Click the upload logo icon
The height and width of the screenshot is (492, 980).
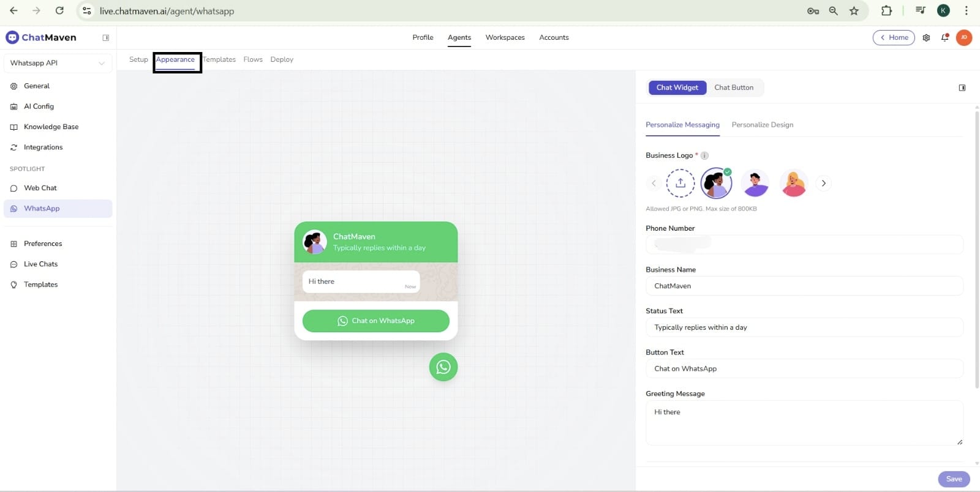[680, 183]
